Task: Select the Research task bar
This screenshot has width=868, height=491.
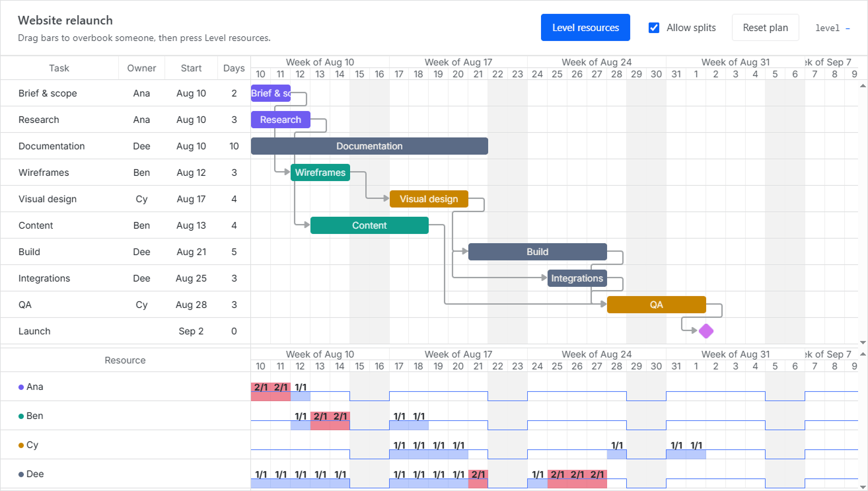Action: pos(281,120)
